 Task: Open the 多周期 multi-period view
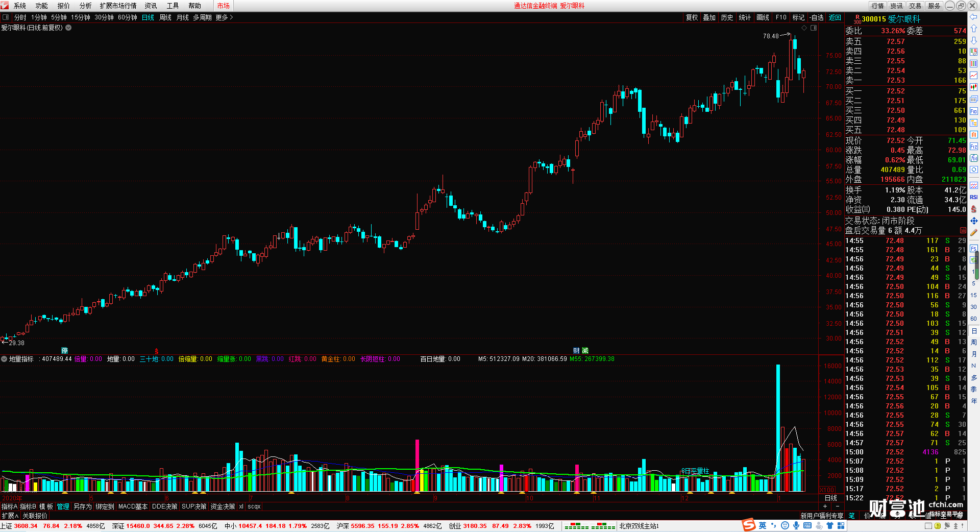pyautogui.click(x=202, y=17)
